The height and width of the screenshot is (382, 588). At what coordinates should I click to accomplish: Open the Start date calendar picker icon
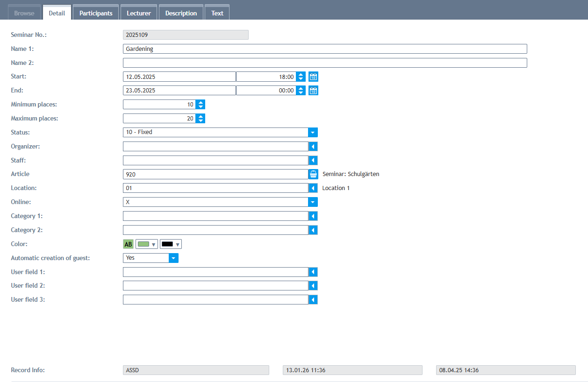point(313,77)
